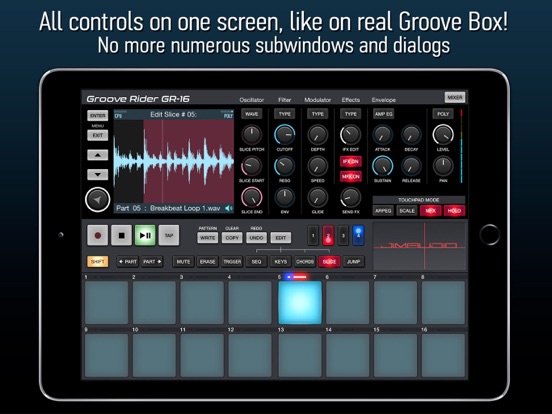Screen dimensions: 552x414
Task: Tap the TAP tempo button
Action: click(169, 235)
